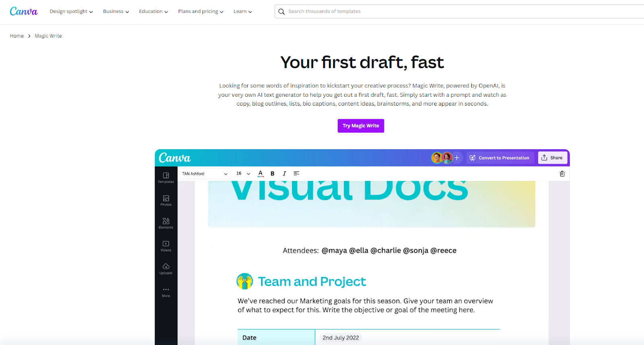Click the Canva logo in the editor header

point(175,158)
